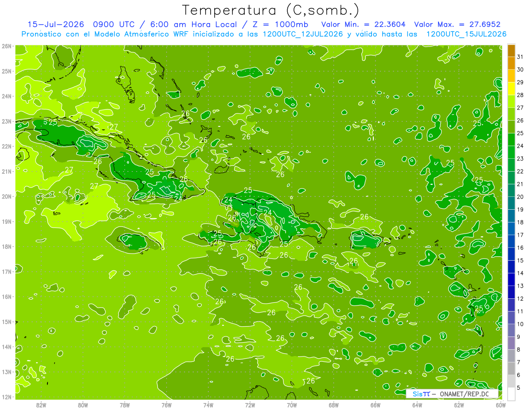Click the 78W longitude axis label
Image resolution: width=532 pixels, height=411 pixels.
(x=125, y=405)
